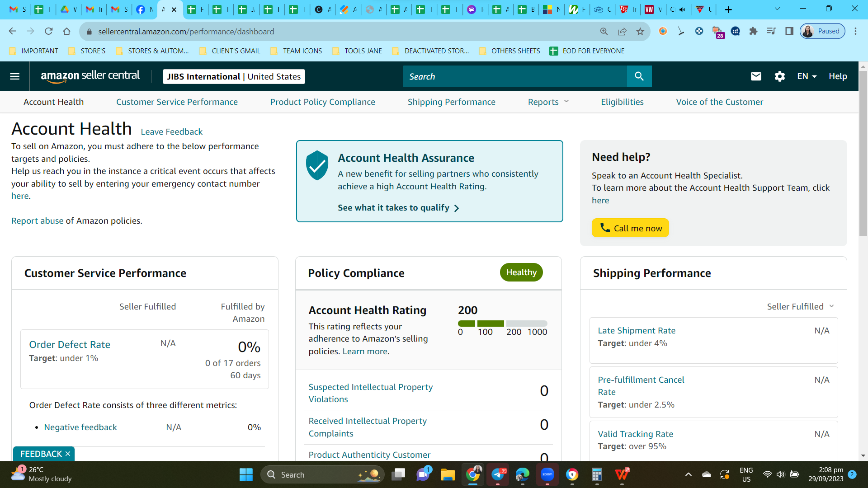Screen dimensions: 868x488
Task: View site information lock icon
Action: pos(89,31)
